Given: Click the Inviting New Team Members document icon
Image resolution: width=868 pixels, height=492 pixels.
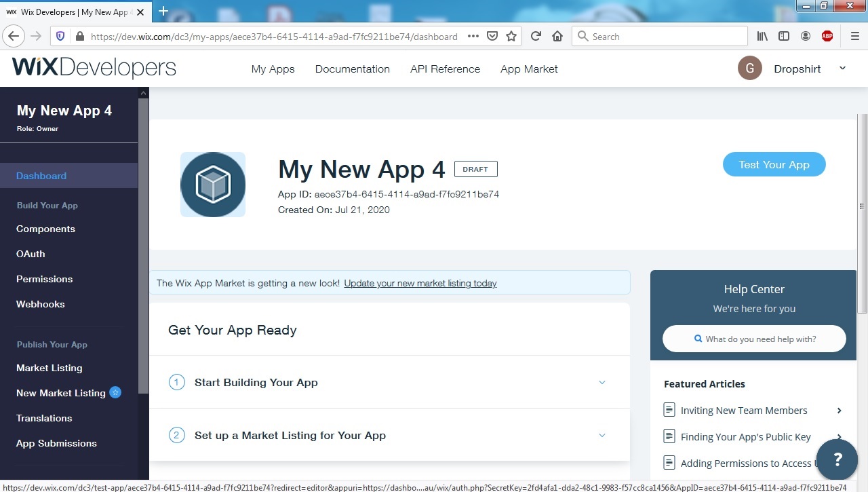Looking at the screenshot, I should coord(669,411).
